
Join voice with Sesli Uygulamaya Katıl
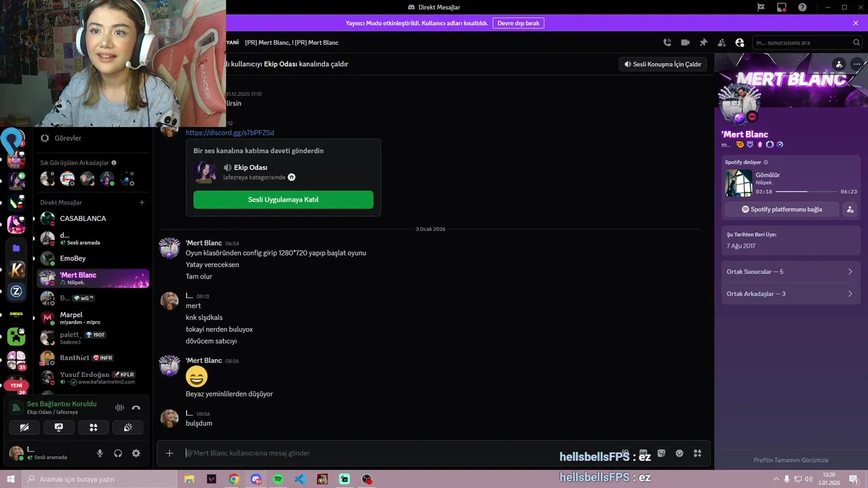(x=283, y=200)
